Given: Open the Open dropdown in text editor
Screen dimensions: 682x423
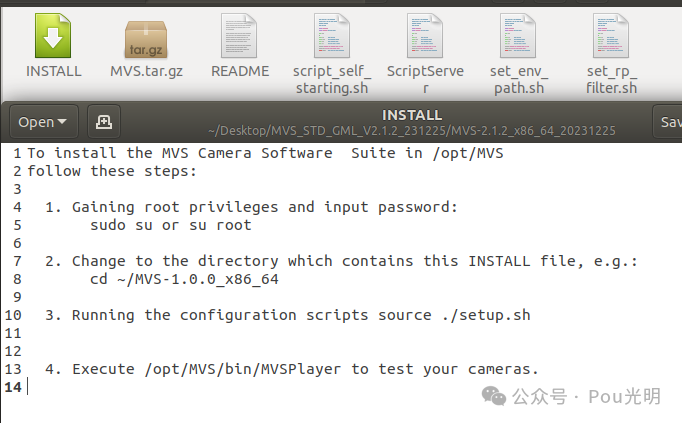Looking at the screenshot, I should point(43,122).
